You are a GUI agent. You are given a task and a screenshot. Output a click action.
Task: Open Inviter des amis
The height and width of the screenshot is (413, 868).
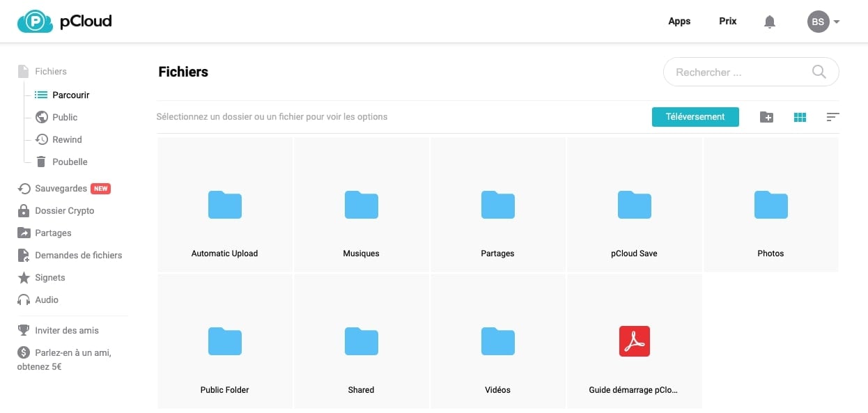click(x=67, y=330)
